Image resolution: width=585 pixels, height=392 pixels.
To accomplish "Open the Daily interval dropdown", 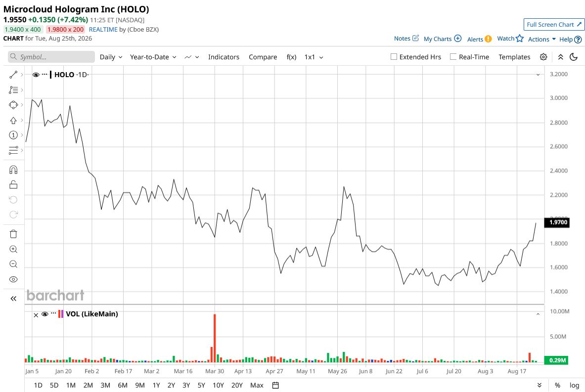I will tap(111, 57).
